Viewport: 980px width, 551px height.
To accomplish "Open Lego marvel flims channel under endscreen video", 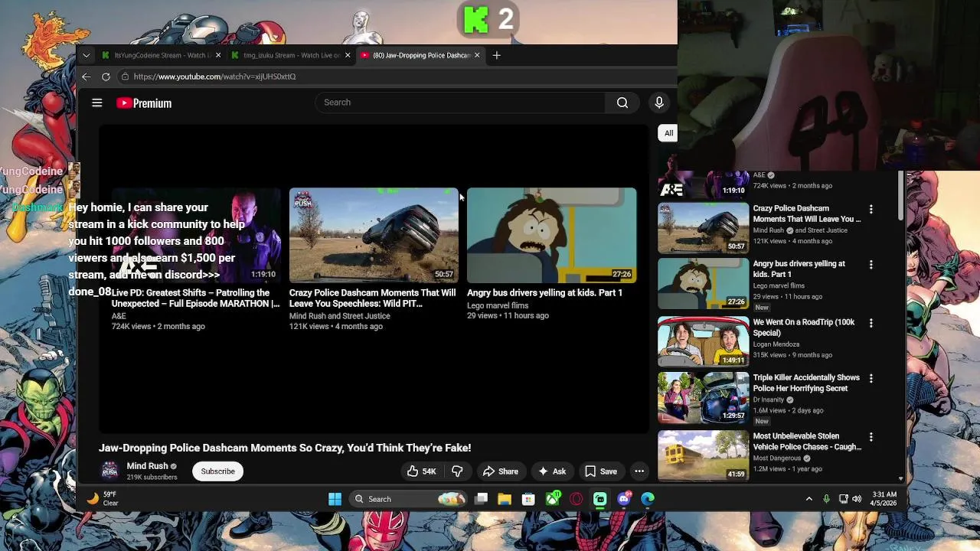I will pyautogui.click(x=498, y=305).
